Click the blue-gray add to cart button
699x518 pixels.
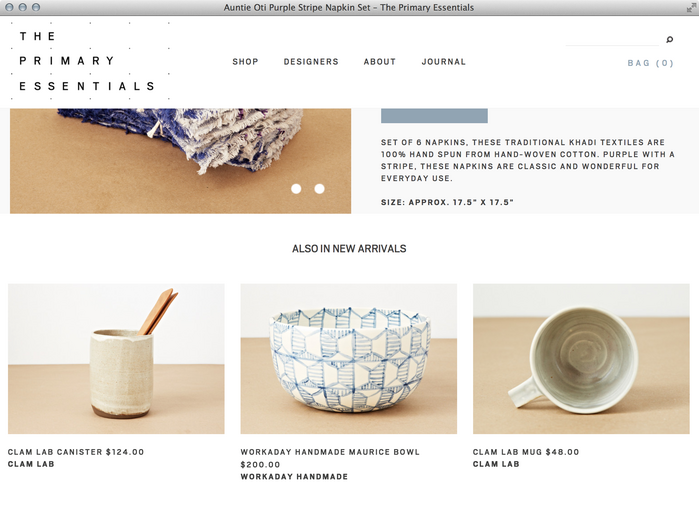[434, 115]
